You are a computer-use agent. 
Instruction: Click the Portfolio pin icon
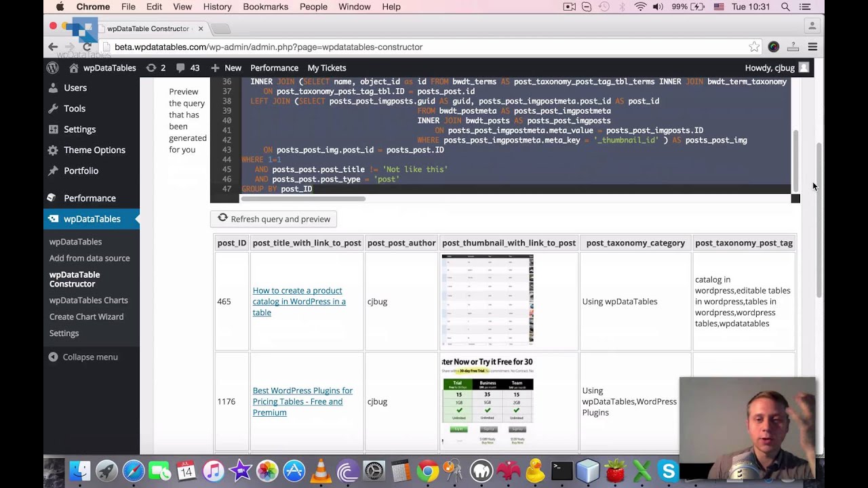click(53, 171)
